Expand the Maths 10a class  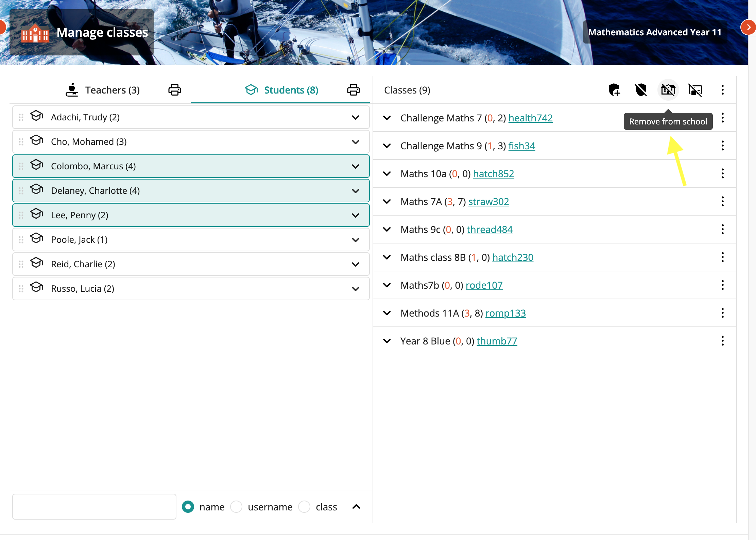coord(387,174)
